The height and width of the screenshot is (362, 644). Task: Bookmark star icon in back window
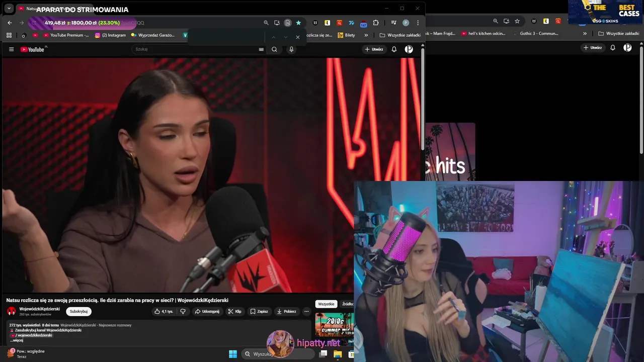click(x=517, y=21)
